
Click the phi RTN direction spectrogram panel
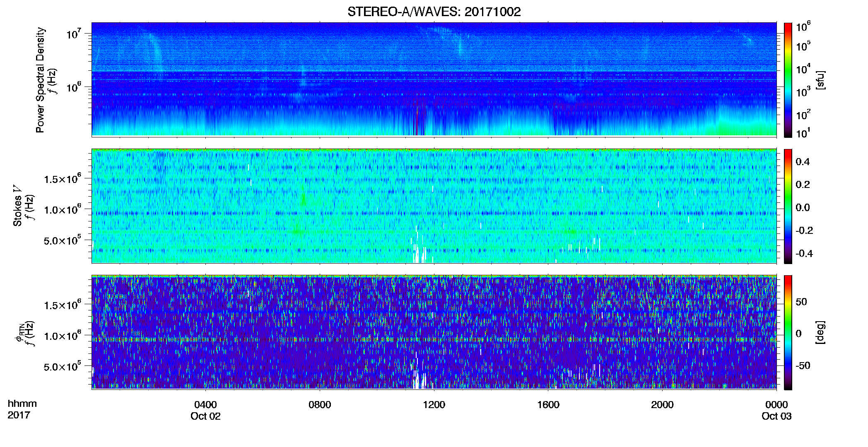tap(434, 332)
